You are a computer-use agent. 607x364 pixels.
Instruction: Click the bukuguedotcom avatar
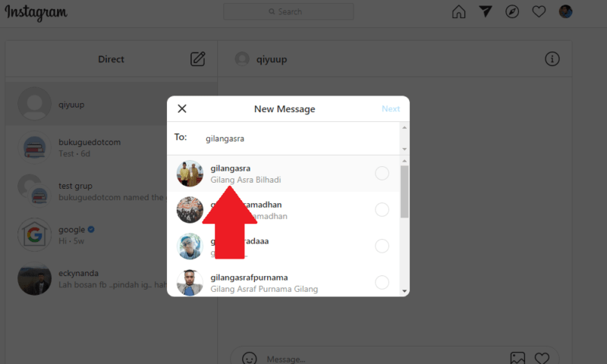(34, 147)
